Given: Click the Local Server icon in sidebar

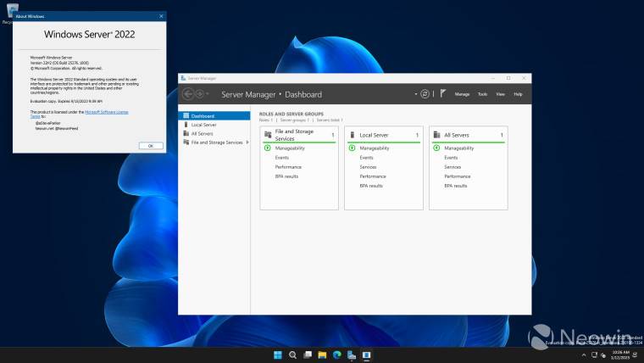Looking at the screenshot, I should (186, 125).
